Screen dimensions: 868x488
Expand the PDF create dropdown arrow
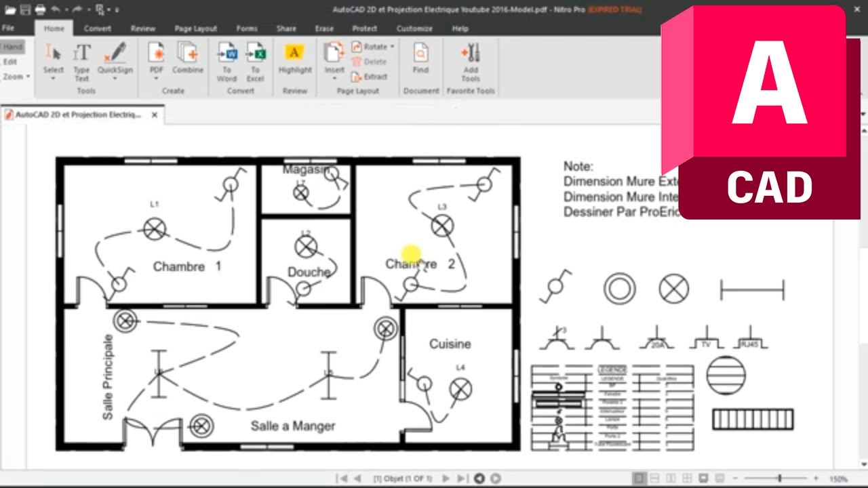click(157, 79)
